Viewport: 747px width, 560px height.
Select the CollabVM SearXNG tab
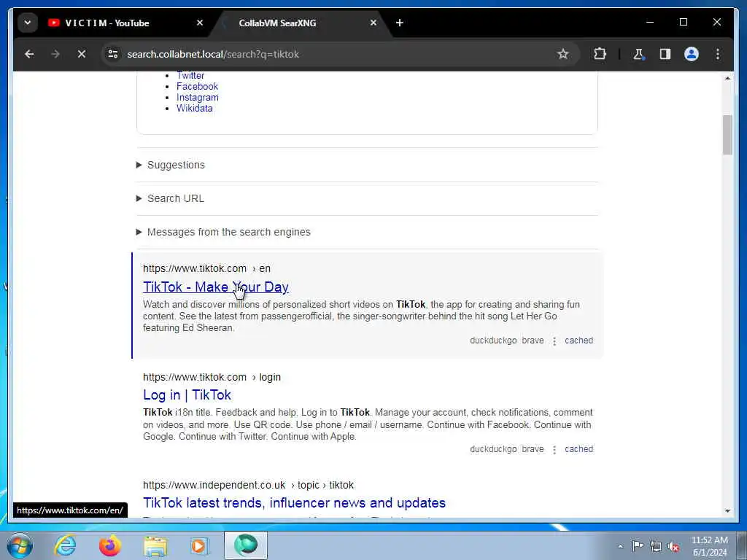(277, 23)
